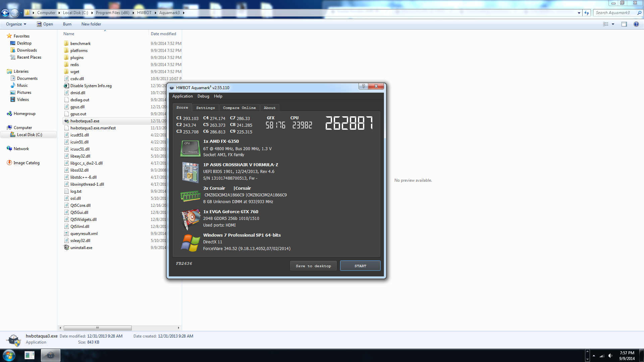
Task: Select the Qt5Core.dll file
Action: point(80,205)
